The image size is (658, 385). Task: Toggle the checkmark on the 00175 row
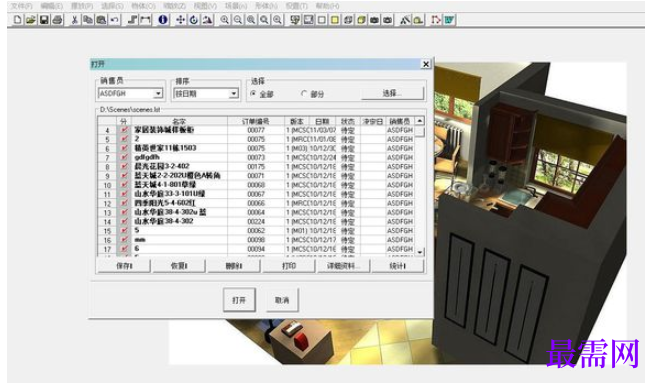124,167
